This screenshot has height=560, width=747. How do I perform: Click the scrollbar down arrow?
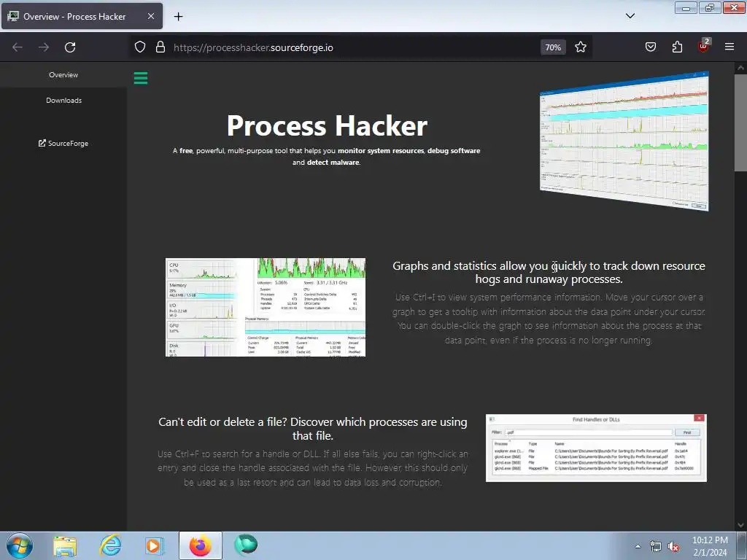[740, 525]
